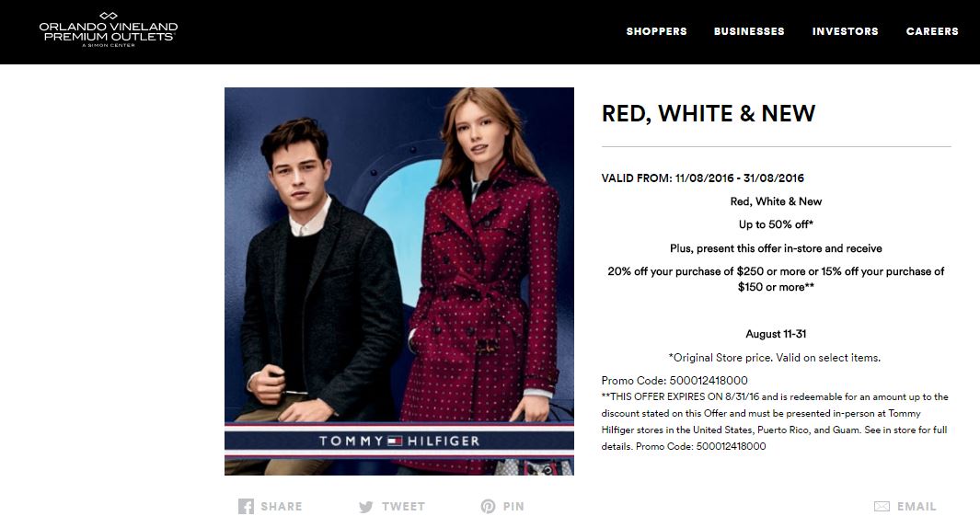Click the Simon logo above Orlando Vineland
This screenshot has width=980, height=516.
(x=109, y=16)
